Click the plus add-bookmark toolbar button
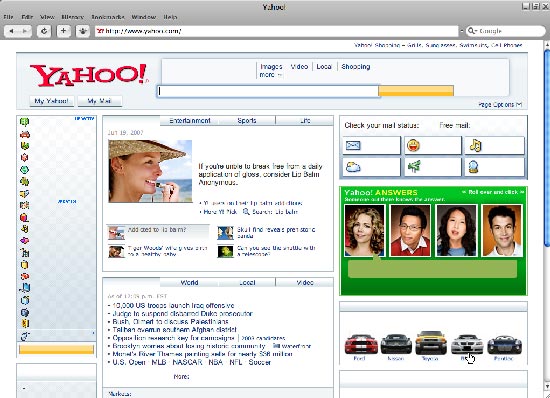 [63, 31]
